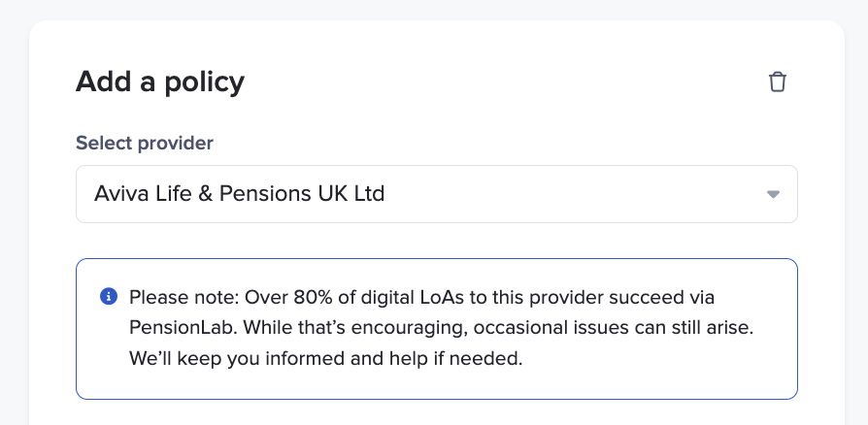The image size is (868, 425).
Task: Click the "Add a policy" heading
Action: pos(160,82)
